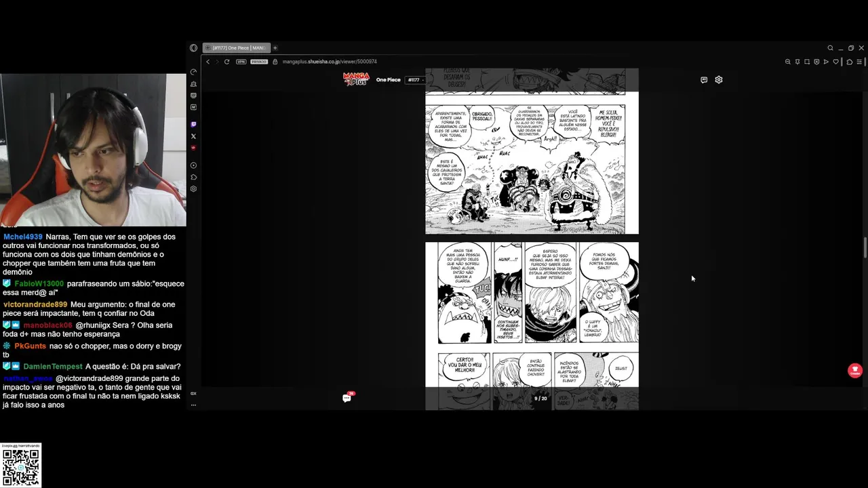868x488 pixels.
Task: Open tab search magnifier in title bar
Action: (830, 48)
